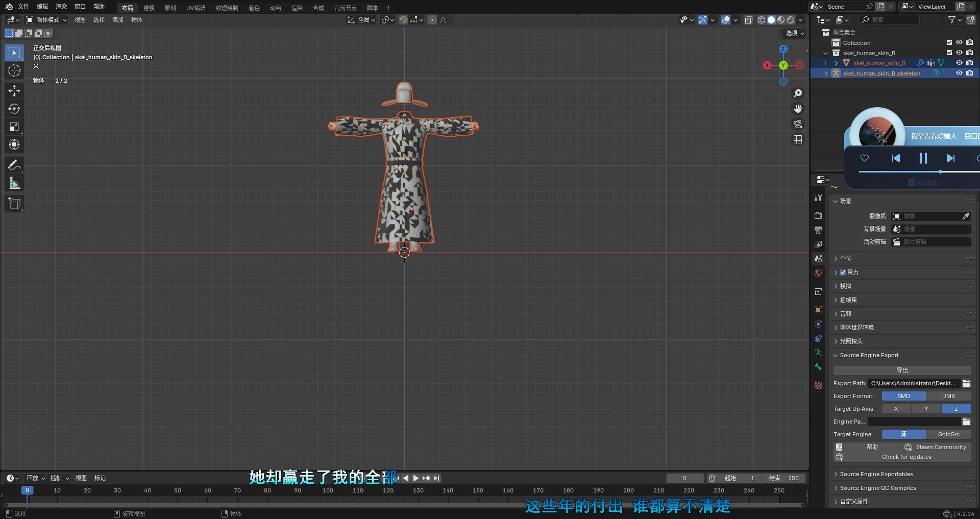Open the View Layer properties tab
The width and height of the screenshot is (980, 519).
tap(818, 244)
